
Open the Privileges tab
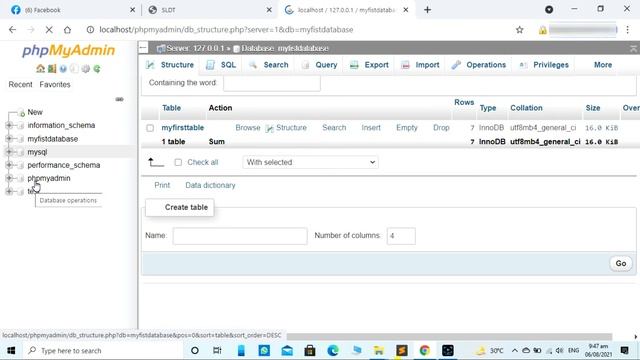click(x=544, y=65)
